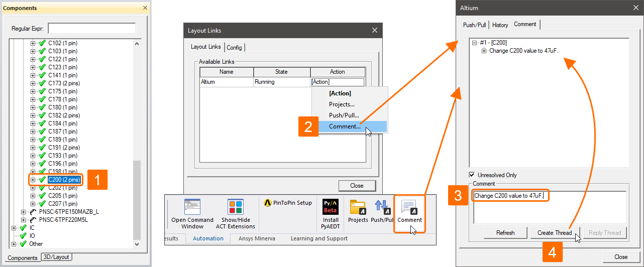Toggle Unresolved Only checkbox
644x267 pixels.
click(471, 175)
